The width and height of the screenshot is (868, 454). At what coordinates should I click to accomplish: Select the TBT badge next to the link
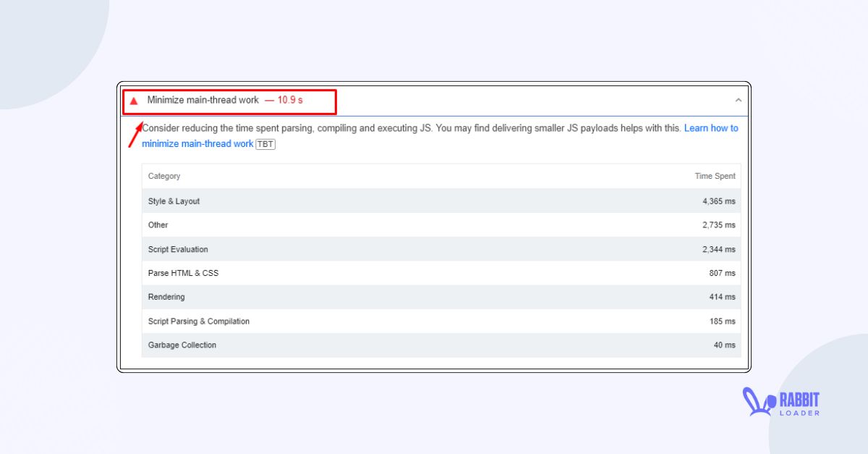(265, 143)
